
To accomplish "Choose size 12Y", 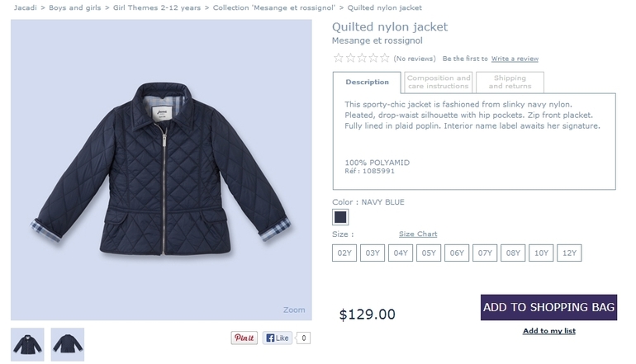I will pyautogui.click(x=569, y=253).
